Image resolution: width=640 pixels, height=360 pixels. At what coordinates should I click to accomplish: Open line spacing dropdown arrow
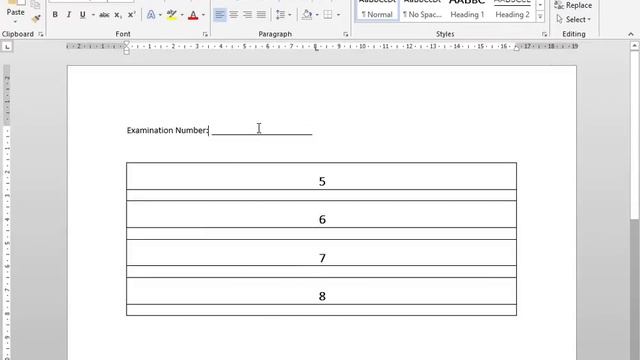pos(290,15)
